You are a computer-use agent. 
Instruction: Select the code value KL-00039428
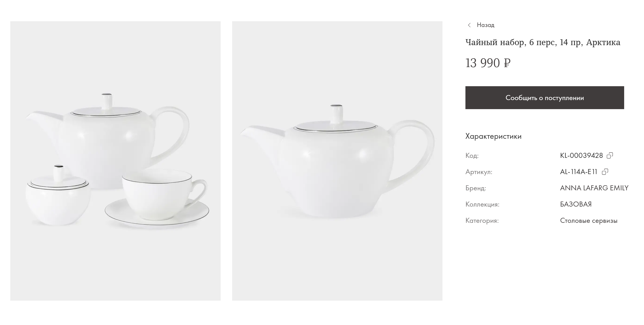581,156
